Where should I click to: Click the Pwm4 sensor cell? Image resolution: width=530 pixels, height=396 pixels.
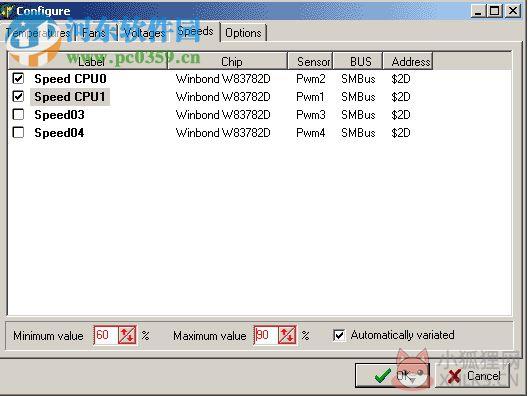click(311, 133)
